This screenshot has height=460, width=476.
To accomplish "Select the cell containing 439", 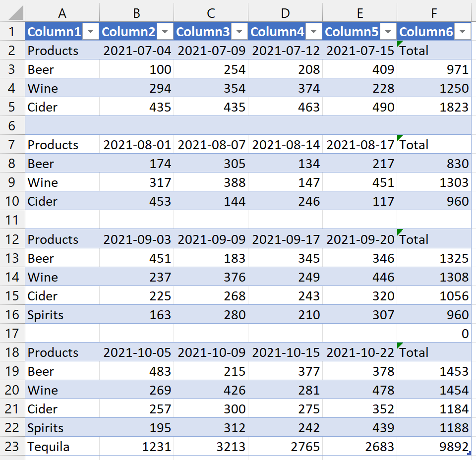I will click(360, 427).
